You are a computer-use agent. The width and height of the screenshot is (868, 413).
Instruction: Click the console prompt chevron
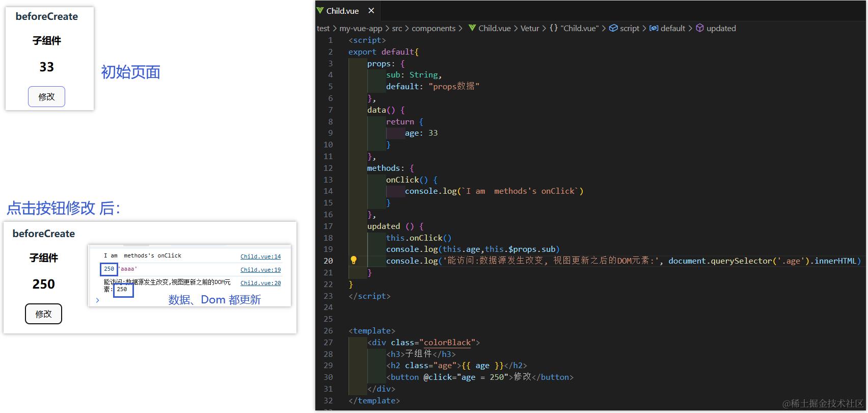pos(97,300)
